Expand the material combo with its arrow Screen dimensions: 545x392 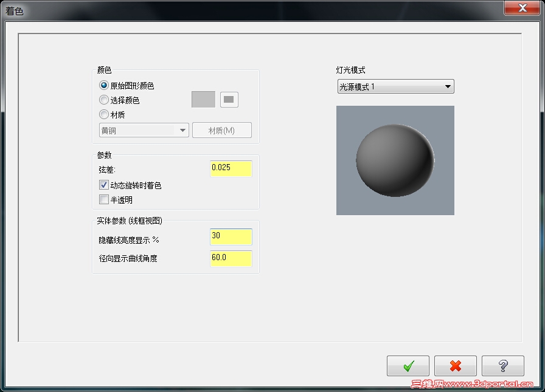tap(182, 130)
